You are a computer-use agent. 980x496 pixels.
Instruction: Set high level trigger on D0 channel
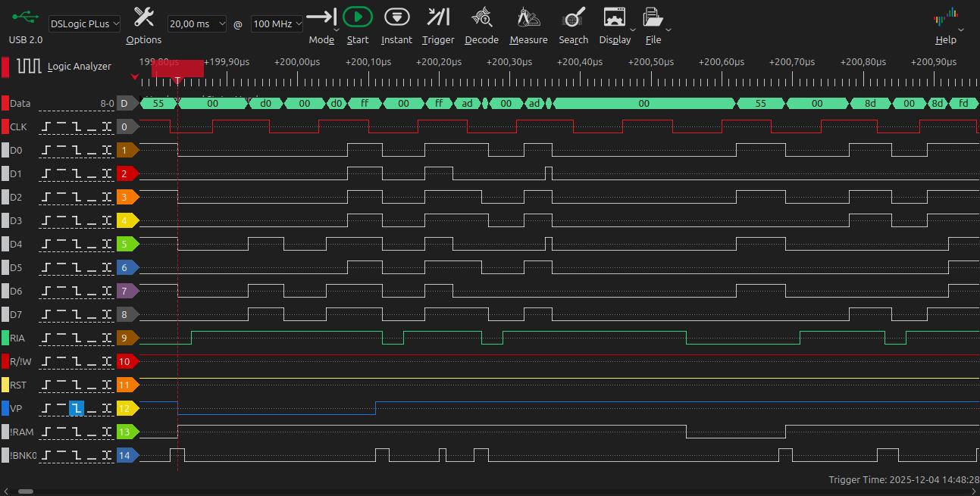(x=61, y=151)
